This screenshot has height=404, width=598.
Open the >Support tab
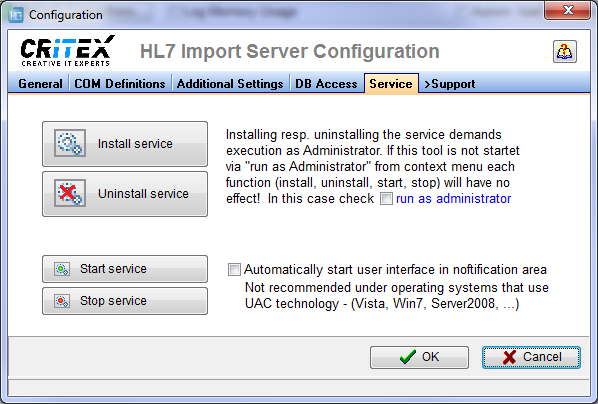pos(449,84)
